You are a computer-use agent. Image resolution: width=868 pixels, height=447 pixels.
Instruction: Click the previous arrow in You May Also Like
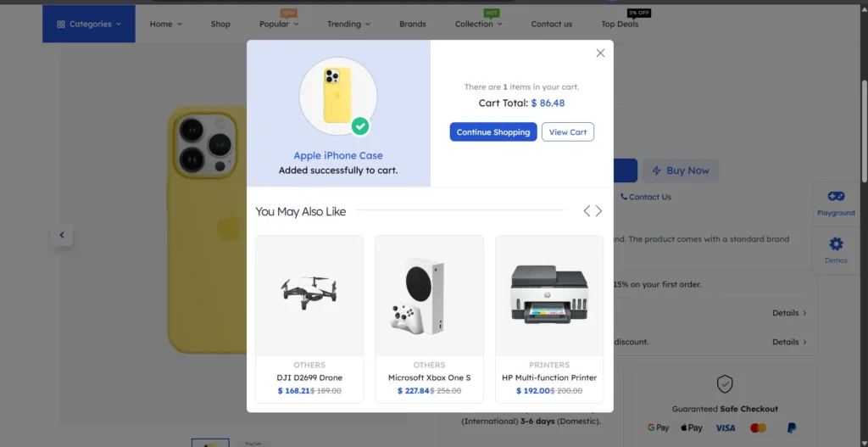point(587,211)
